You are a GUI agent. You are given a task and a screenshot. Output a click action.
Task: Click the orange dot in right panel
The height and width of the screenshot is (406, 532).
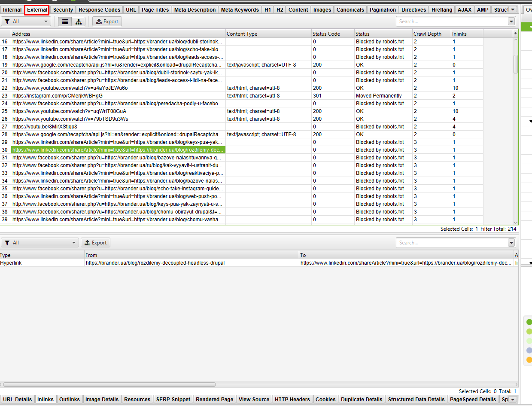529,360
